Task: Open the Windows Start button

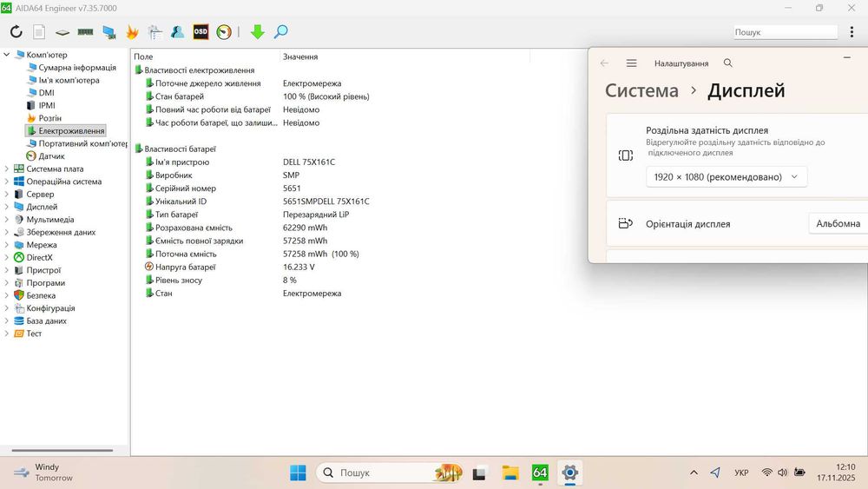Action: 298,473
